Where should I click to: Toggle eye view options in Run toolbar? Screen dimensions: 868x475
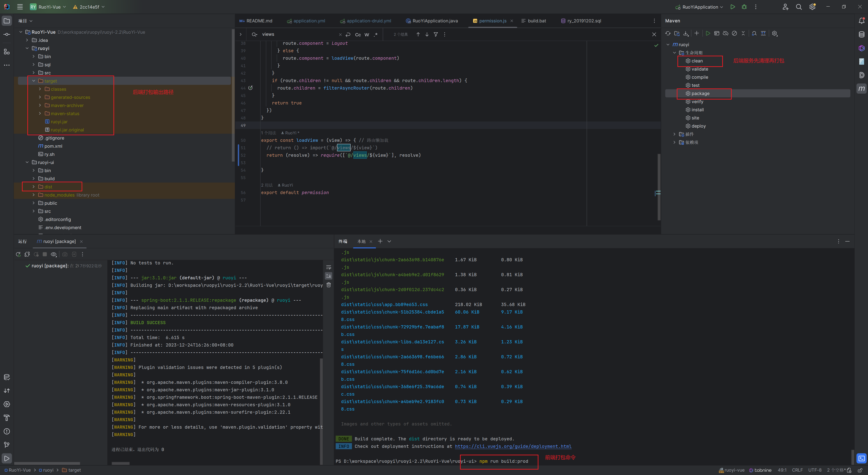click(x=54, y=254)
